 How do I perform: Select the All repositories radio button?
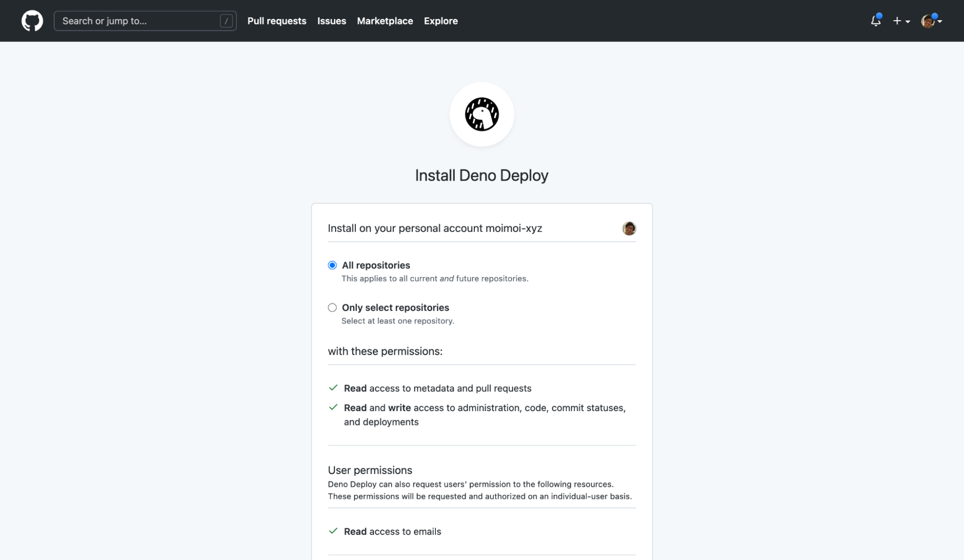click(x=332, y=265)
